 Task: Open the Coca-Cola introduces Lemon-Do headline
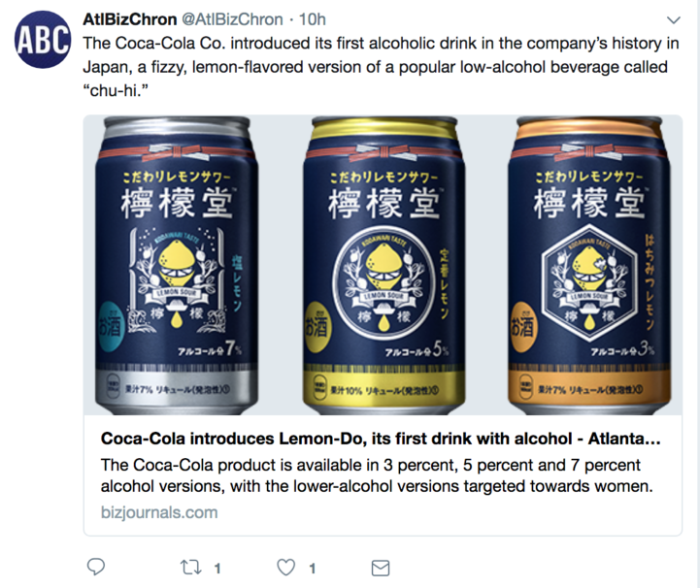point(381,439)
